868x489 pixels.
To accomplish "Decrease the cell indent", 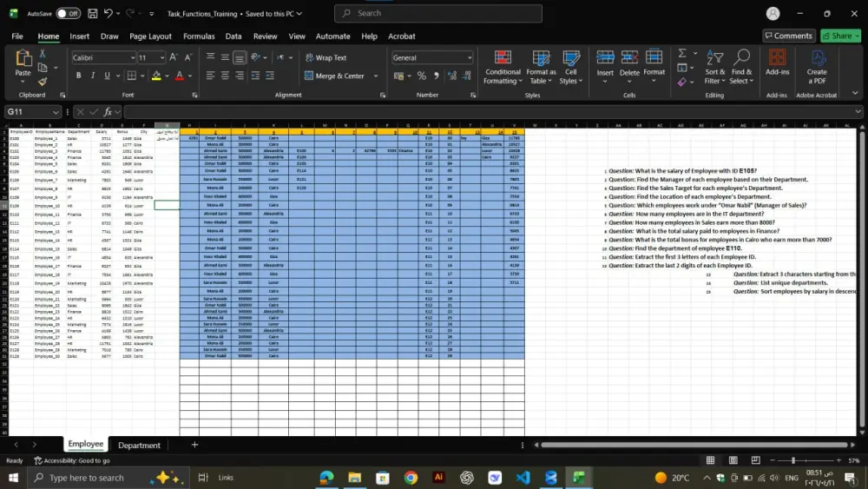I will pos(255,76).
